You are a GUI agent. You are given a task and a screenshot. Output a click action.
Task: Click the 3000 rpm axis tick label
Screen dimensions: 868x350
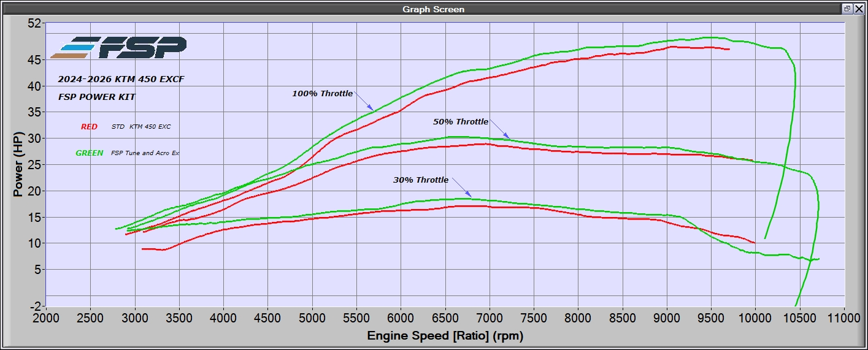pos(135,319)
